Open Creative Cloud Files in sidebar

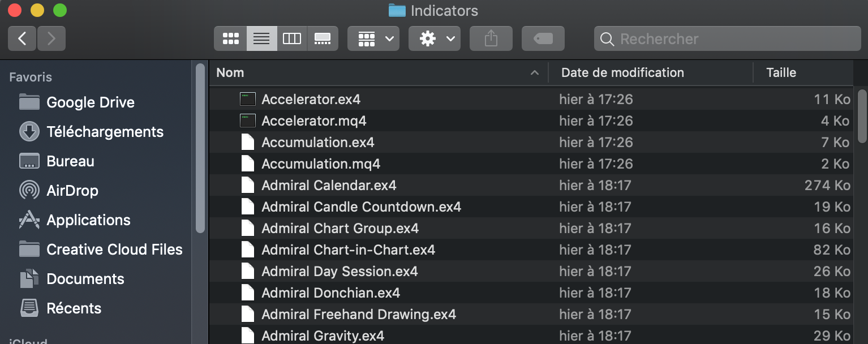114,250
